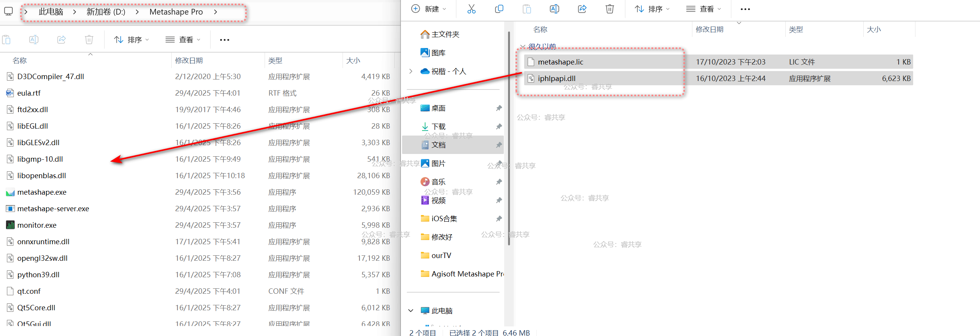
Task: Click the cut scissors icon in right window
Action: tap(471, 9)
